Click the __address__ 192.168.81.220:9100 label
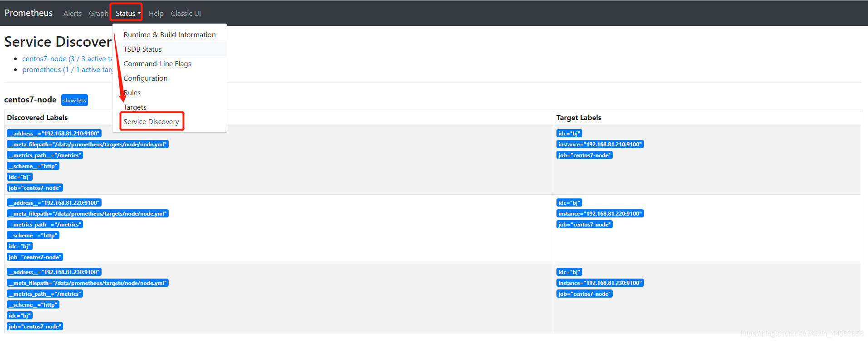Screen dimensions: 868x342 tap(54, 202)
